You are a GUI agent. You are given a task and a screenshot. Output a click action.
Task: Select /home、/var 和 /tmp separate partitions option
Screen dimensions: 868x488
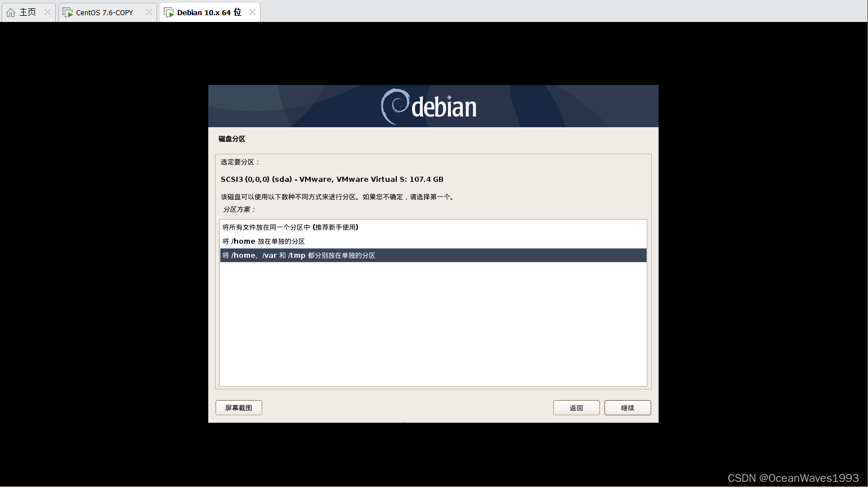[433, 256]
